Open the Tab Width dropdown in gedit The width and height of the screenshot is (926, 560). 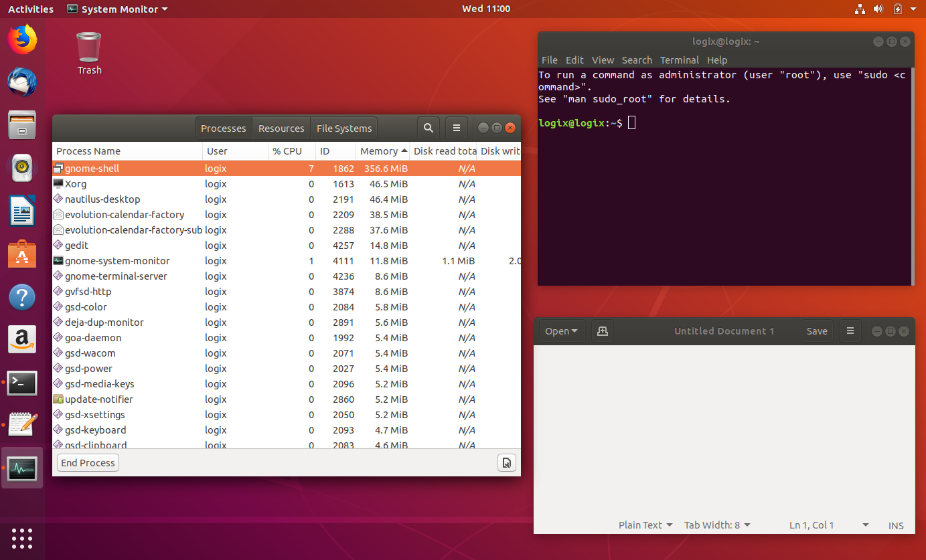[x=716, y=525]
